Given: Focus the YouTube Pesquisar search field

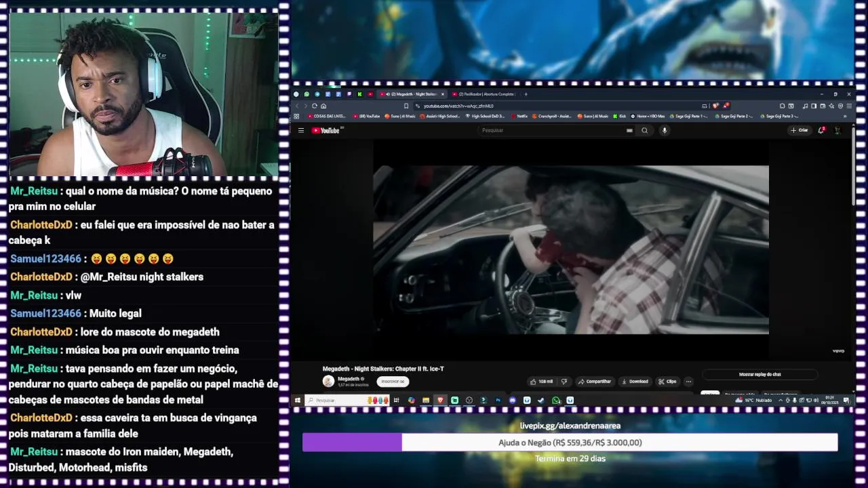Looking at the screenshot, I should [553, 130].
